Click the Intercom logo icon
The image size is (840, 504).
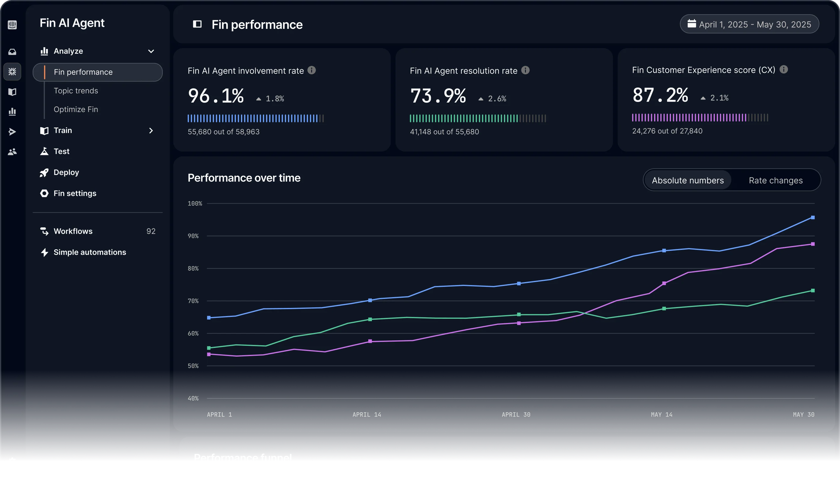[12, 25]
